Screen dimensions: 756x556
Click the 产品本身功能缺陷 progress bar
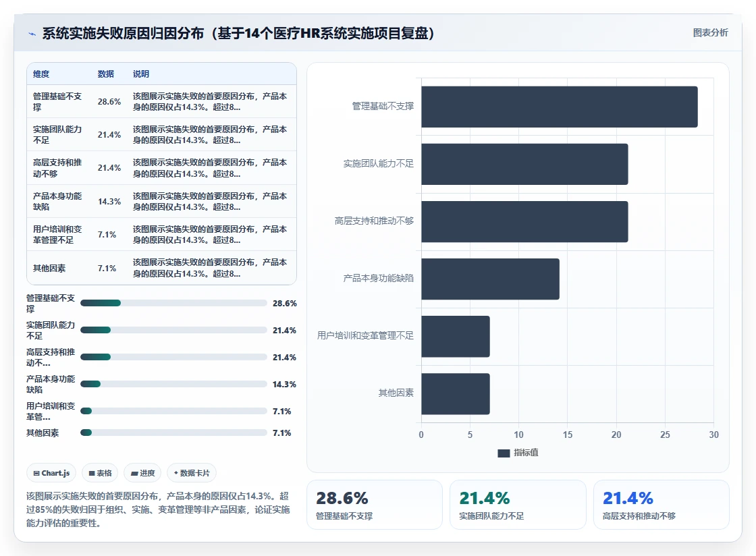tap(173, 384)
